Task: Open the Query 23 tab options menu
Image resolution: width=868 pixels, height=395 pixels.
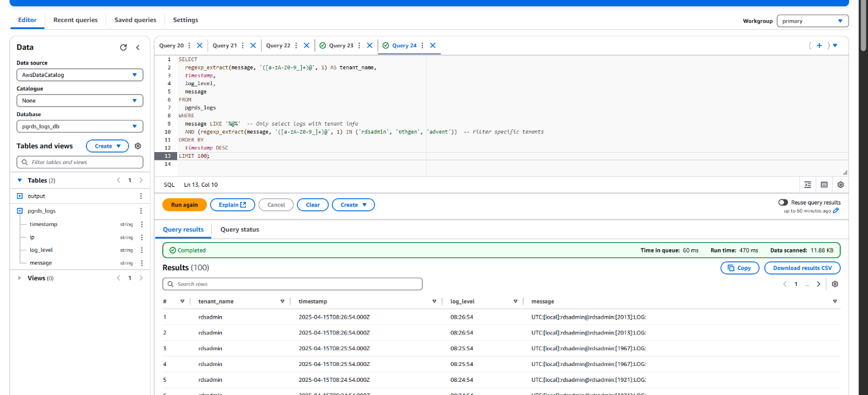Action: coord(359,45)
